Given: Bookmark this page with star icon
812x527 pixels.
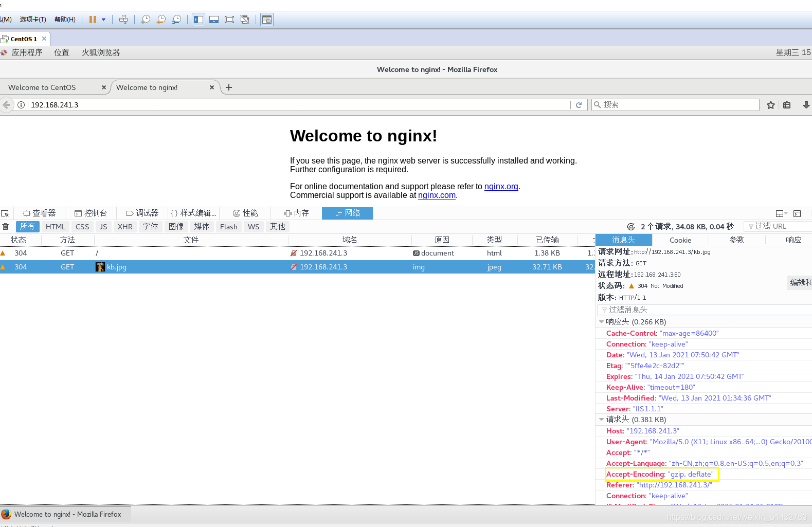Looking at the screenshot, I should (x=771, y=105).
